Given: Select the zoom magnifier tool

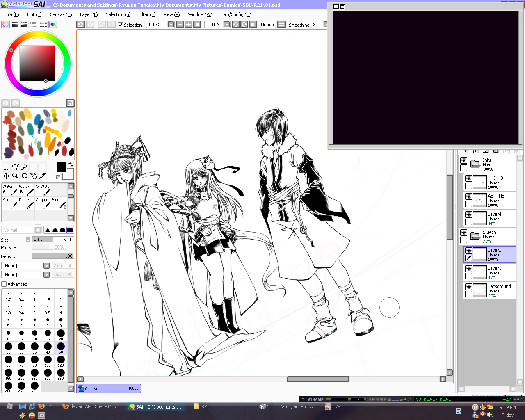Looking at the screenshot, I should coord(16,176).
